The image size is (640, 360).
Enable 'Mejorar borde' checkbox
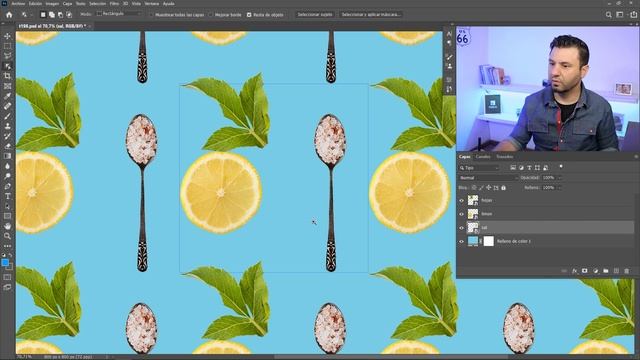point(211,15)
